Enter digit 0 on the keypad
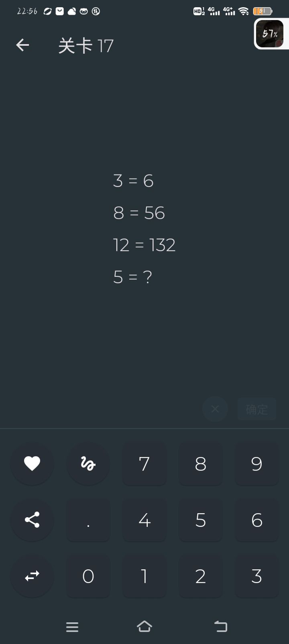This screenshot has width=289, height=644. (88, 576)
